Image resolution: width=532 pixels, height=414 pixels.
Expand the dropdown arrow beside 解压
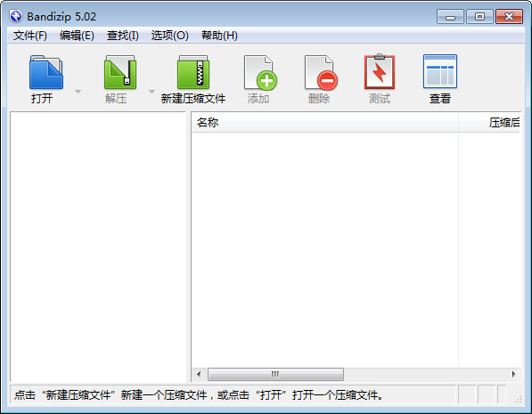coord(151,92)
